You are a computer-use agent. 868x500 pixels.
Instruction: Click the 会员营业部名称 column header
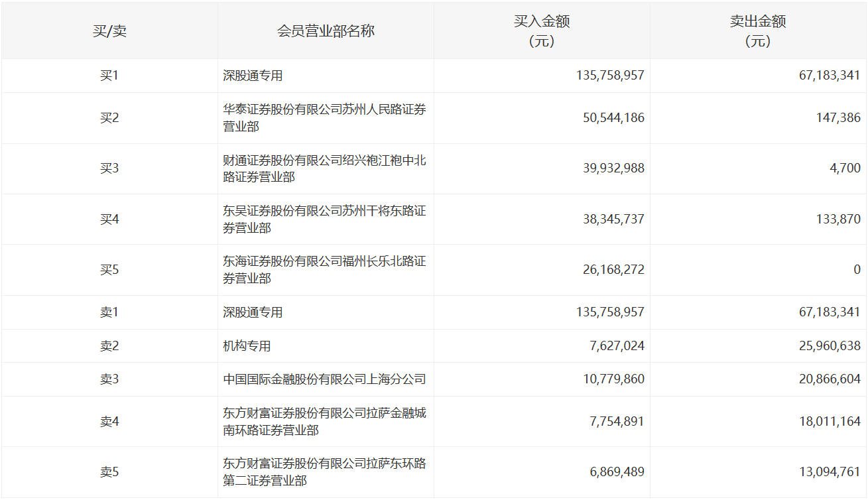[326, 31]
